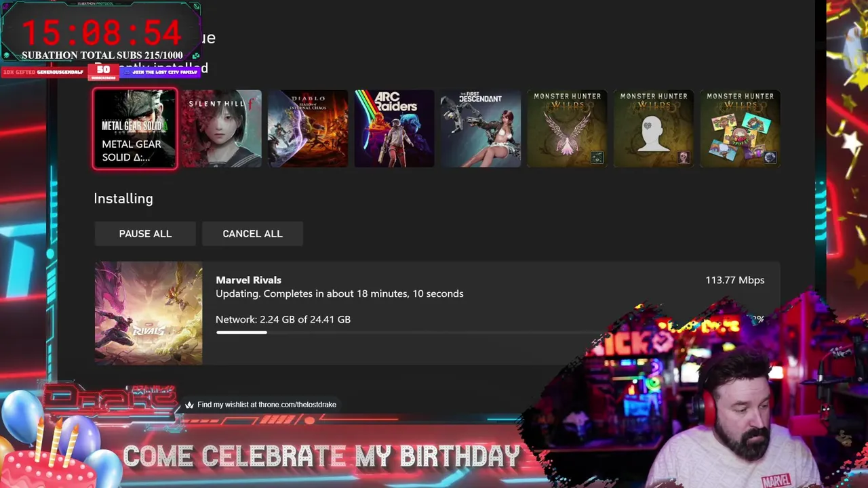Select the Silent Hill f game tile
The height and width of the screenshot is (488, 868).
click(221, 129)
